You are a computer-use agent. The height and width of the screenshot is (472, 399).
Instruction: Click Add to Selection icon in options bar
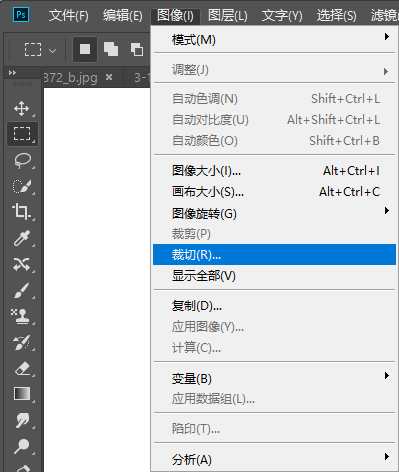(x=111, y=50)
